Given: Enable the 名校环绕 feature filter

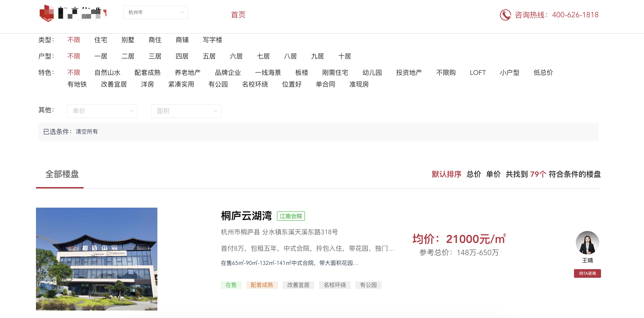Looking at the screenshot, I should pos(255,84).
